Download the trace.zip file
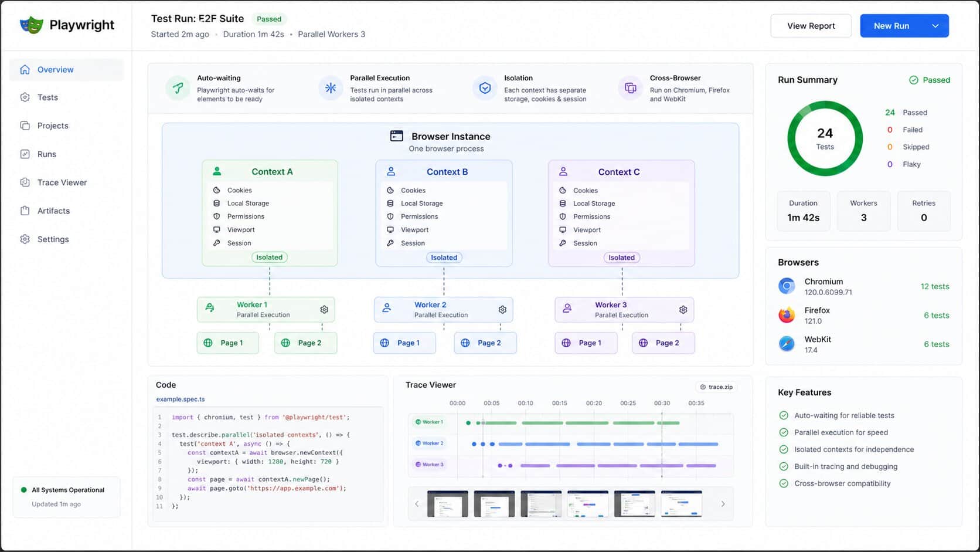Image resolution: width=980 pixels, height=552 pixels. [716, 387]
